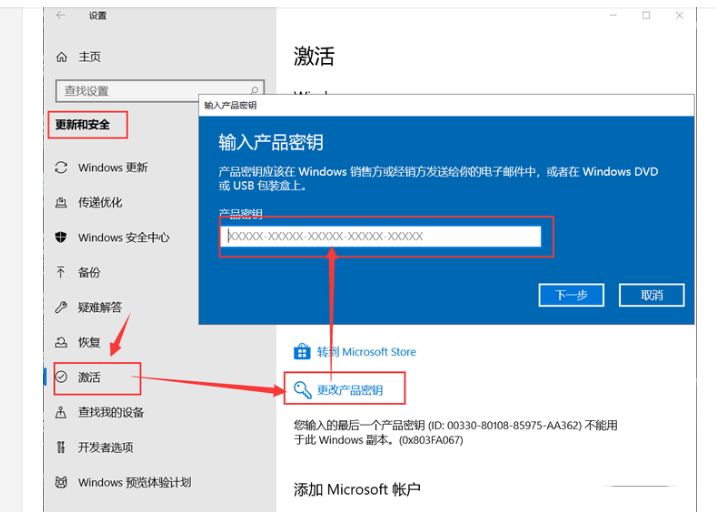Click the 传递优化 icon
The height and width of the screenshot is (512, 716).
(61, 202)
